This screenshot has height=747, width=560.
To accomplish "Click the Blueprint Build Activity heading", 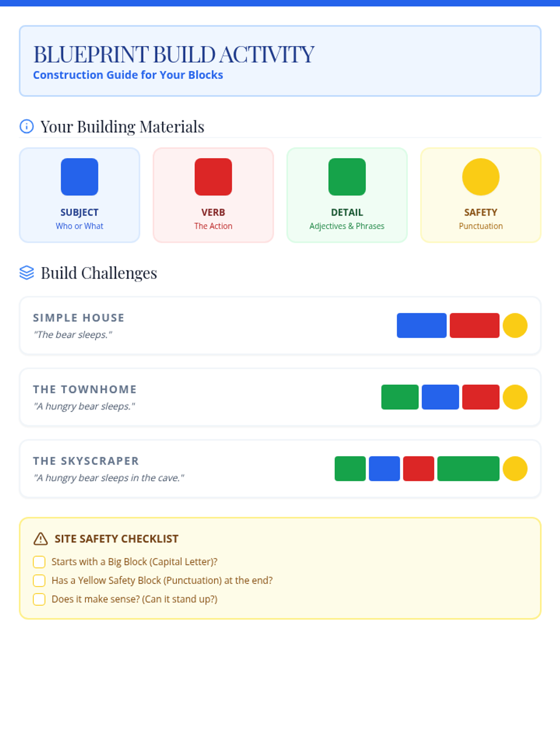I will pos(174,54).
